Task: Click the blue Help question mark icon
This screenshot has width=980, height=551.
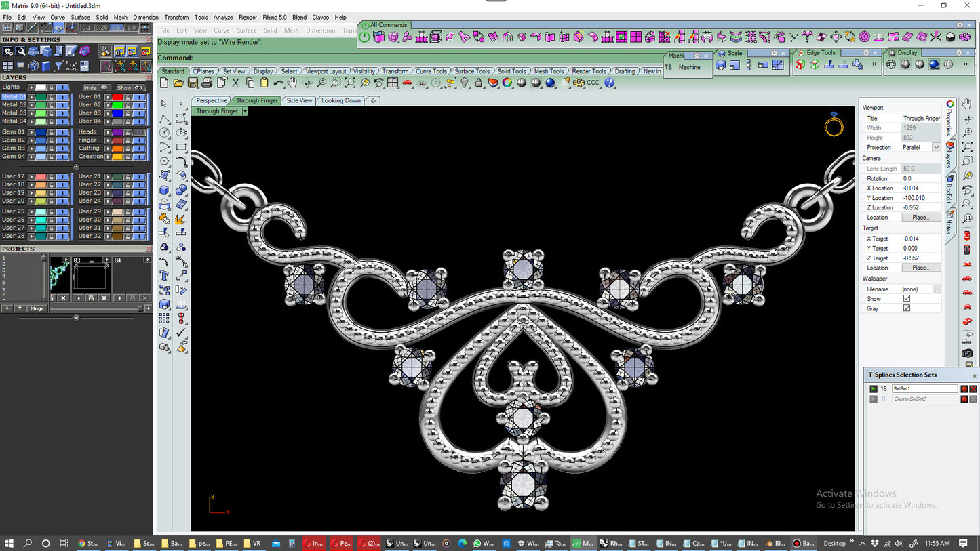Action: point(610,83)
